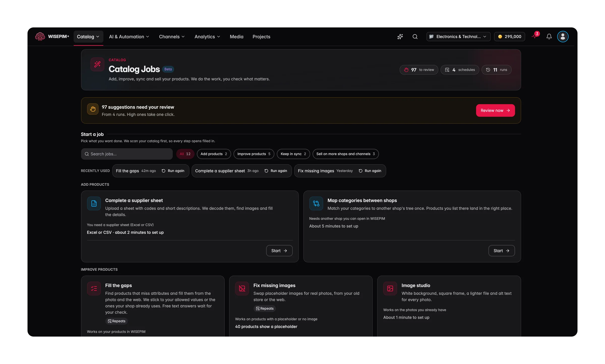Filter jobs by Improve products

pyautogui.click(x=254, y=154)
